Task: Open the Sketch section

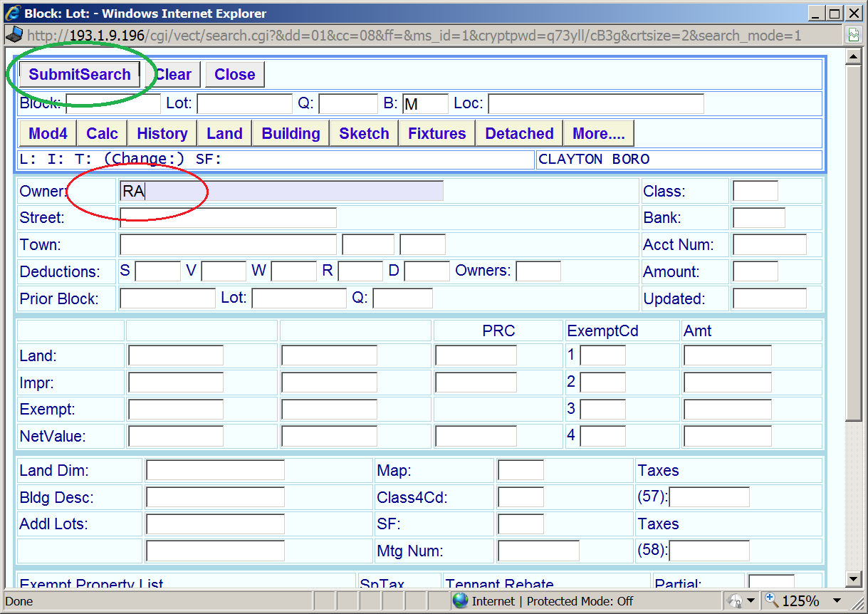Action: click(x=364, y=133)
